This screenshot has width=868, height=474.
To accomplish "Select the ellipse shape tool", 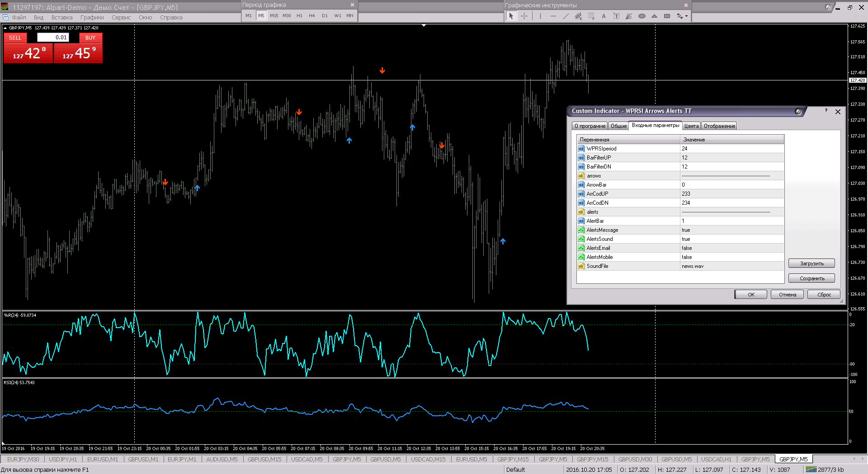I will 642,16.
